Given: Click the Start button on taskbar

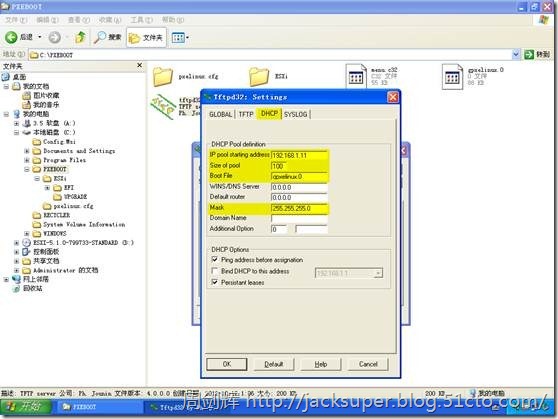Looking at the screenshot, I should [26, 407].
